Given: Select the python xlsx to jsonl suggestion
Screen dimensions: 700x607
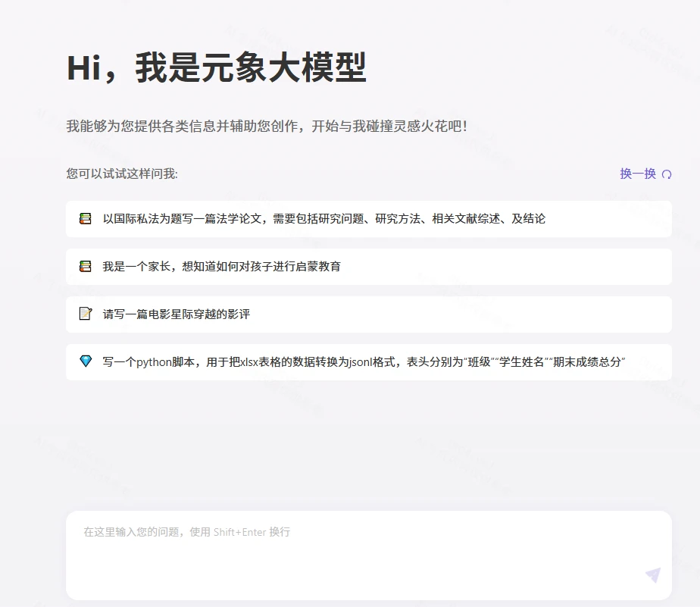Looking at the screenshot, I should 369,362.
